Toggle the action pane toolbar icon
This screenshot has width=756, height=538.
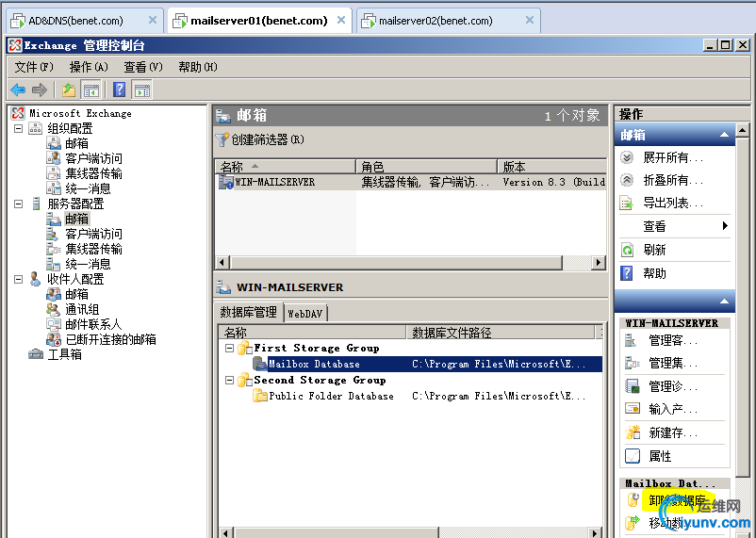click(141, 90)
